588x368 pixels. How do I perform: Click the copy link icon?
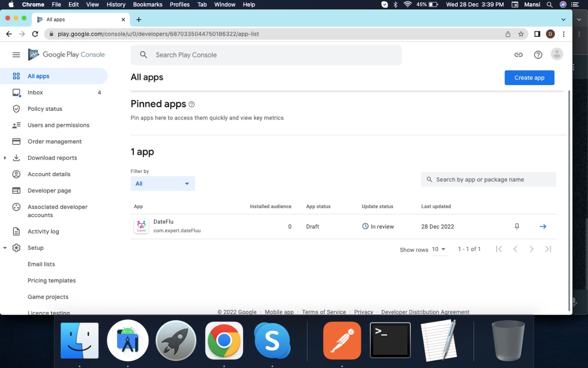[x=518, y=55]
